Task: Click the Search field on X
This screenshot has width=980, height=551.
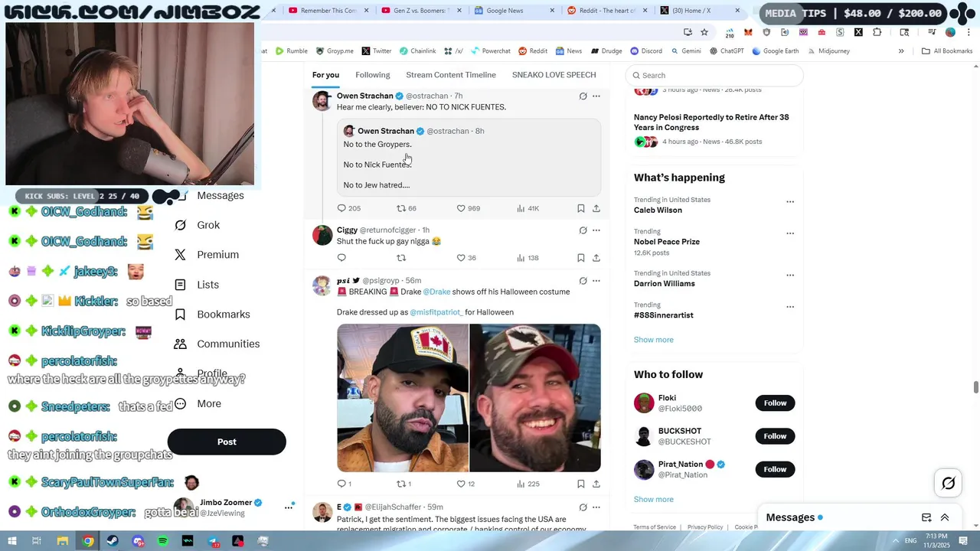Action: (714, 75)
